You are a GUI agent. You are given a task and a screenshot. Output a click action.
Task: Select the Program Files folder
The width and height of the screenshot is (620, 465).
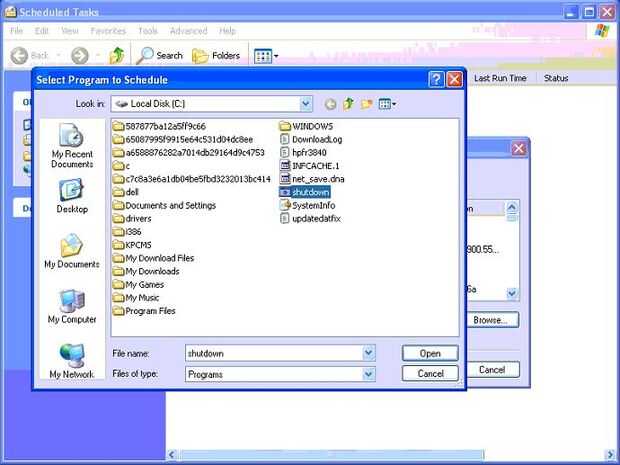(x=144, y=311)
